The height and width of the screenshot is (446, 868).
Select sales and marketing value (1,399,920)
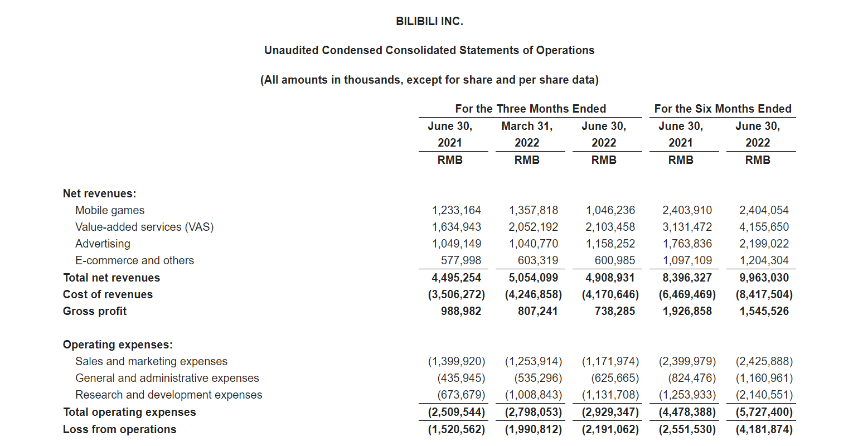(457, 361)
